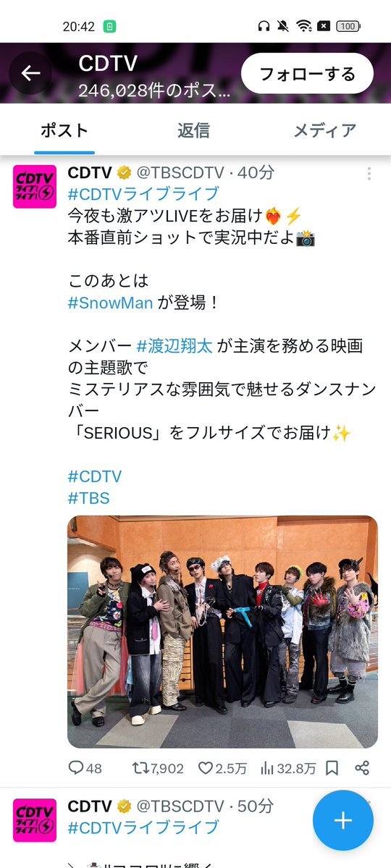Viewport: 391px width, 868px height.
Task: Tap the #TBS hashtag
Action: tap(88, 498)
